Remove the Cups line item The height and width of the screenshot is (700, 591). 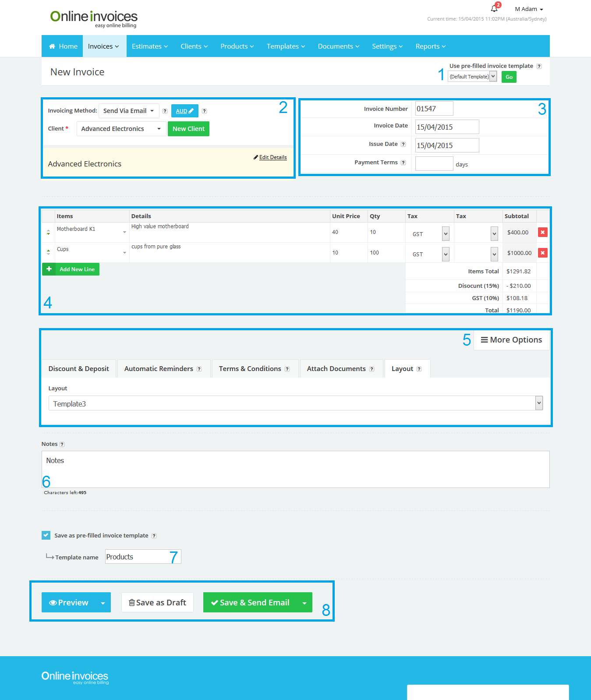click(542, 253)
